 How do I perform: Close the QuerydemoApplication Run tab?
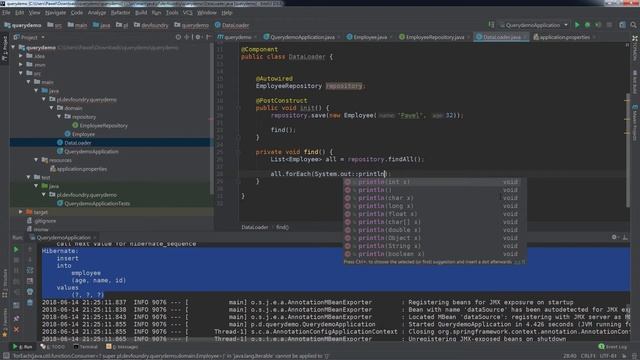95,237
